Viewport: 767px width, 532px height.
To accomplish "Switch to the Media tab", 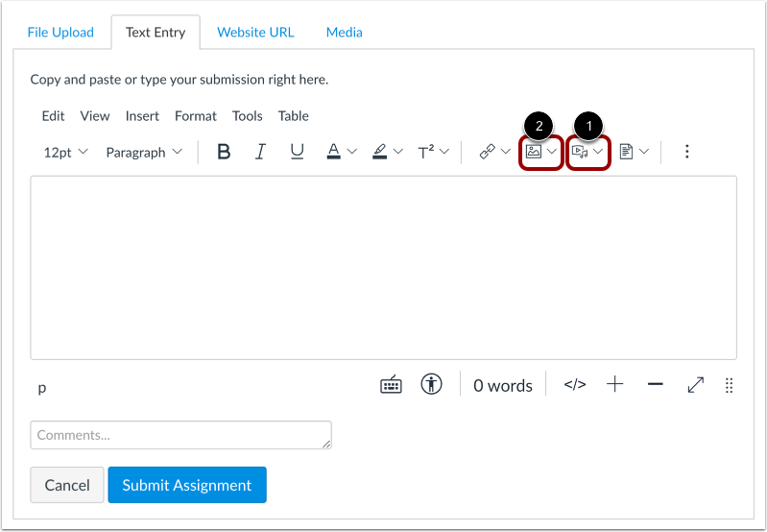I will (x=345, y=33).
